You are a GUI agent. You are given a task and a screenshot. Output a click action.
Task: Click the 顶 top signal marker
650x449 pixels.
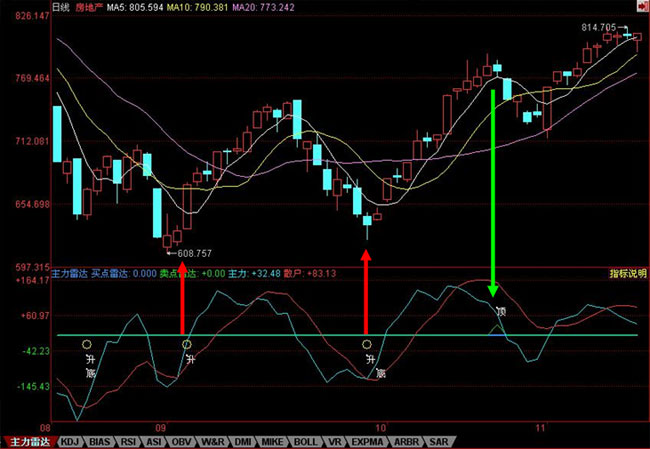coord(501,311)
